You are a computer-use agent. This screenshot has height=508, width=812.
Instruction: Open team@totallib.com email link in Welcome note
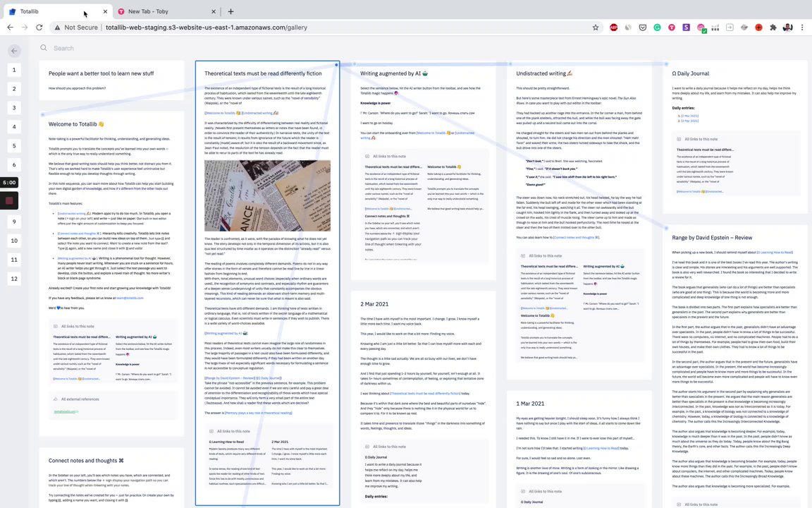(x=130, y=298)
